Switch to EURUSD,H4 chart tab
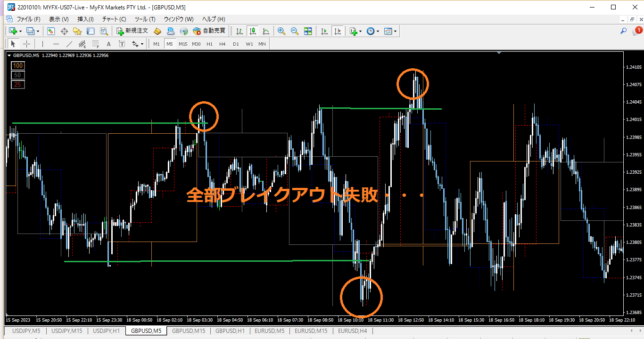The image size is (644, 339). tap(352, 331)
